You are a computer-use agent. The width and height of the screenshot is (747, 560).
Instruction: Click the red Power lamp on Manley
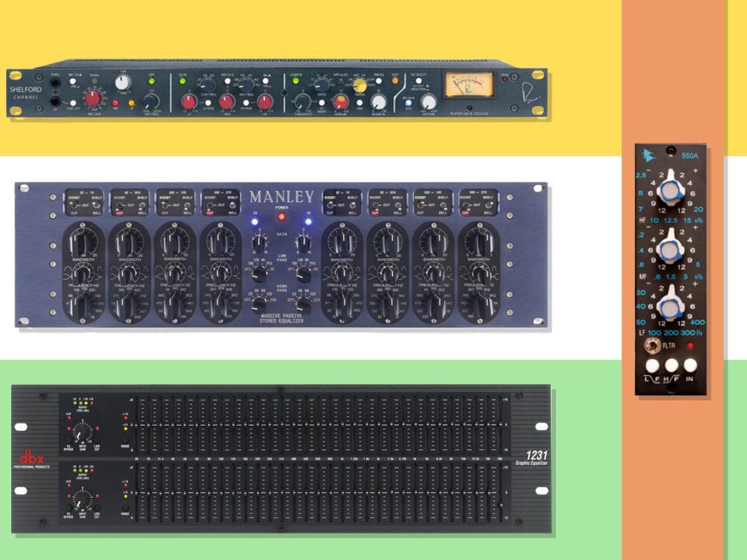[281, 217]
